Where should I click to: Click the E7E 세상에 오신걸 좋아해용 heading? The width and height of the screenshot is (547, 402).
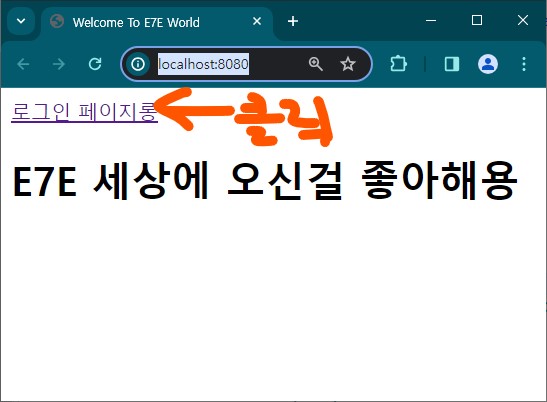(x=265, y=180)
